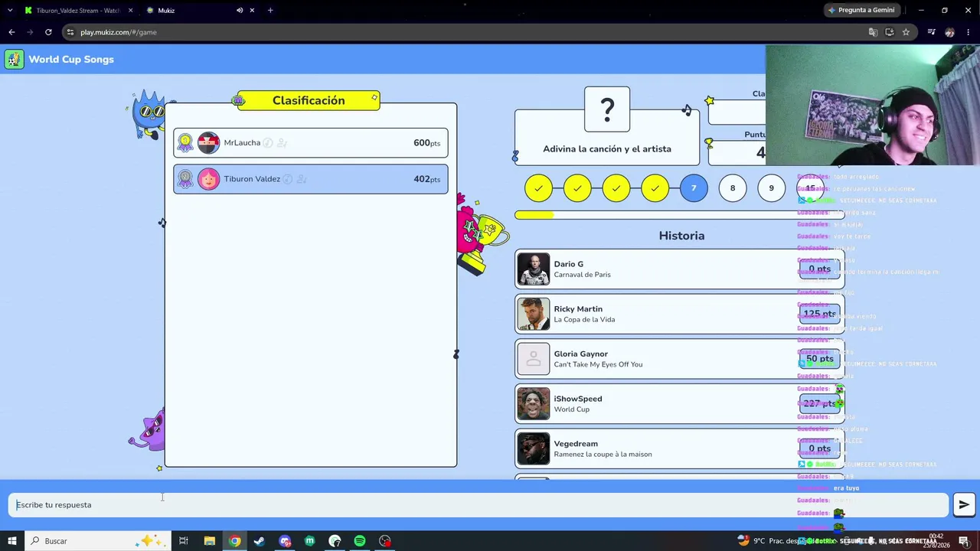Screen dimensions: 980x551
Task: Bookmark this page with the star
Action: (906, 32)
